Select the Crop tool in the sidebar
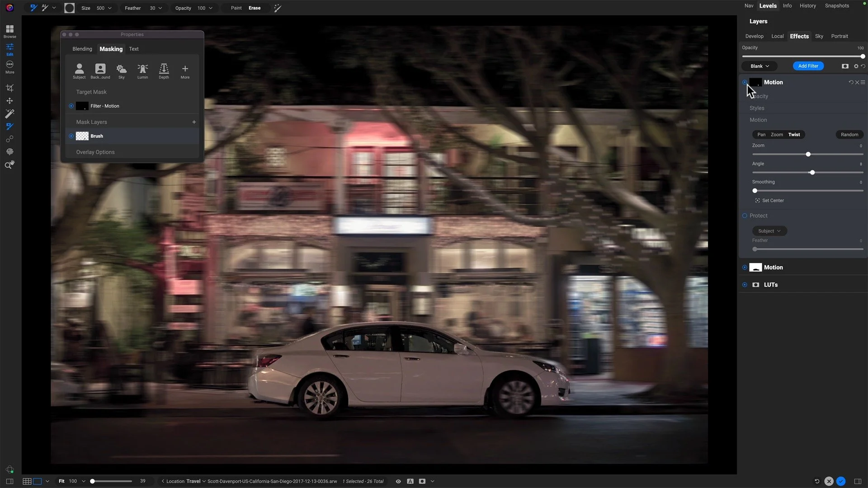 click(x=9, y=88)
